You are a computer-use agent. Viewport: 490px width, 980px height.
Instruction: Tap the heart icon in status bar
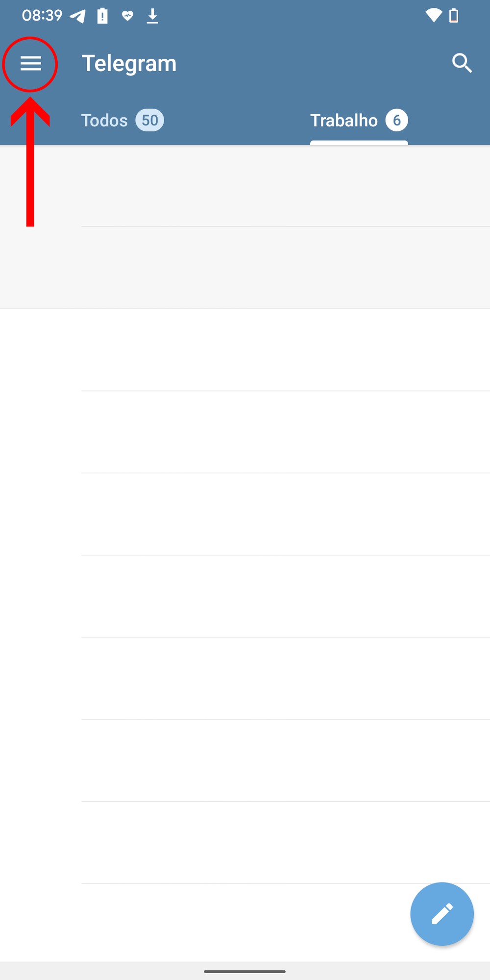pos(127,16)
